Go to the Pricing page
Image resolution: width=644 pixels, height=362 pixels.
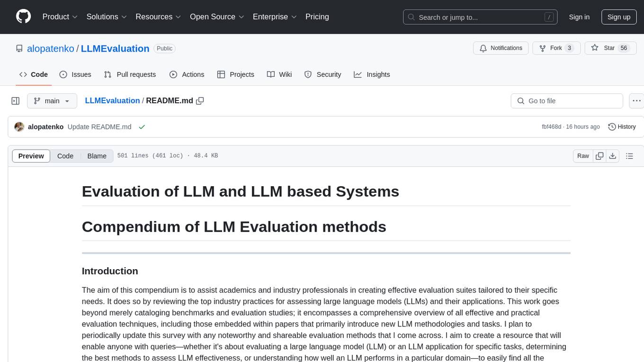tap(317, 17)
